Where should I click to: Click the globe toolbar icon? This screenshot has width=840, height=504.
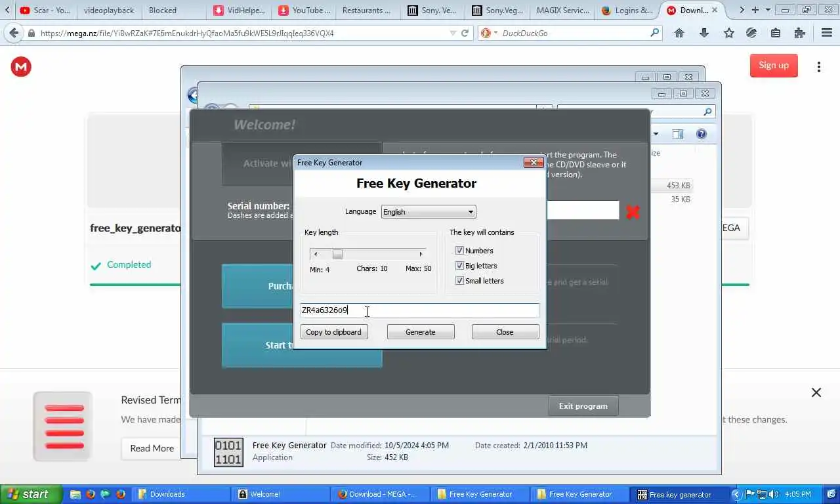(x=752, y=33)
